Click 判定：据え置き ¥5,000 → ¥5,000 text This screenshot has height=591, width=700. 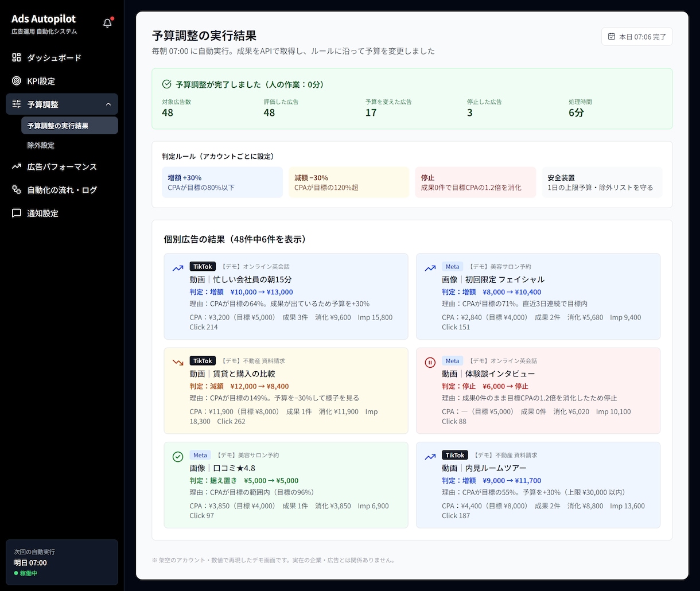(x=244, y=480)
